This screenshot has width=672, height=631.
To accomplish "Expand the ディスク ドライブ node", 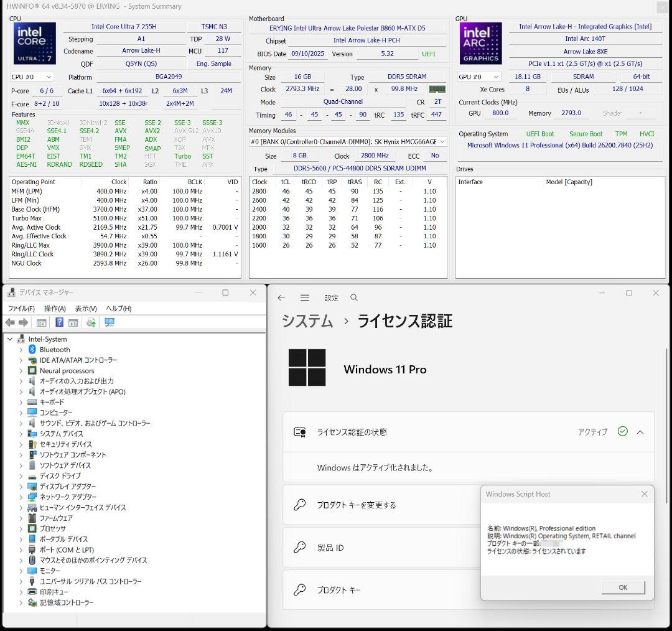I will (21, 476).
